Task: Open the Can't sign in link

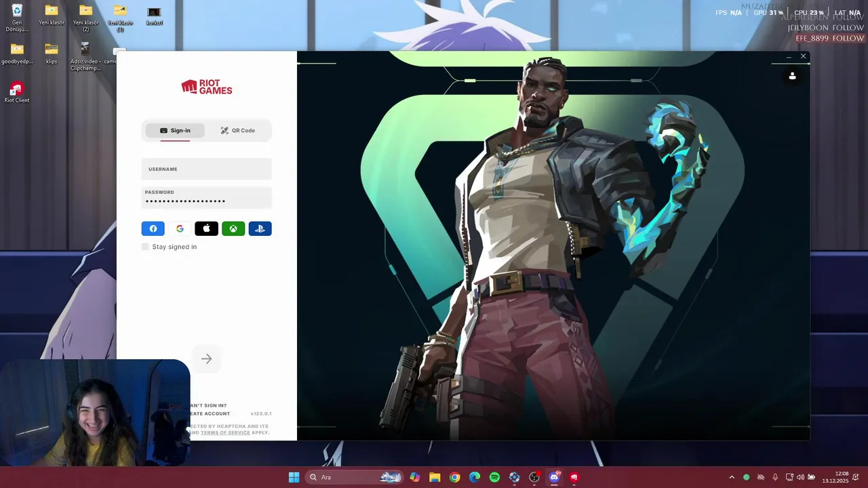Action: 208,405
